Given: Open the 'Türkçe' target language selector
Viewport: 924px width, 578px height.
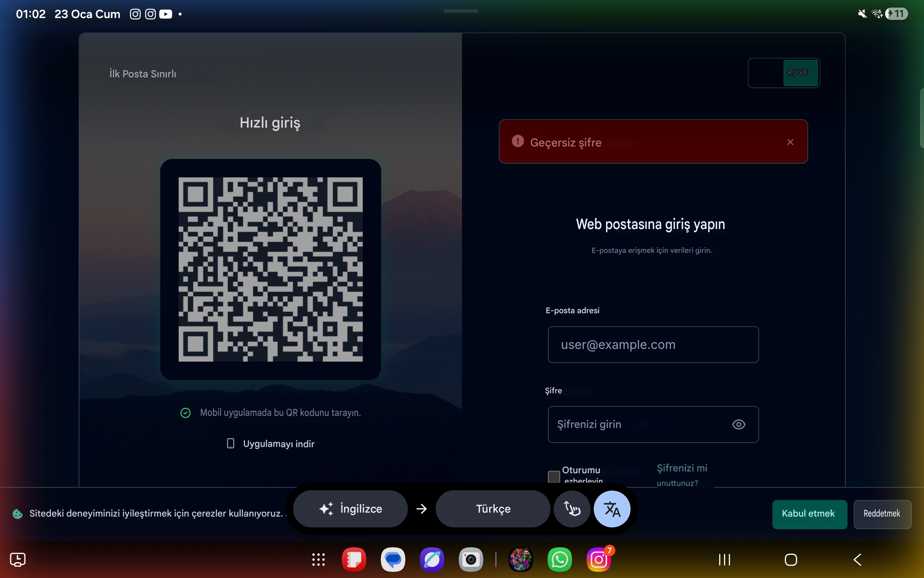Looking at the screenshot, I should tap(493, 509).
